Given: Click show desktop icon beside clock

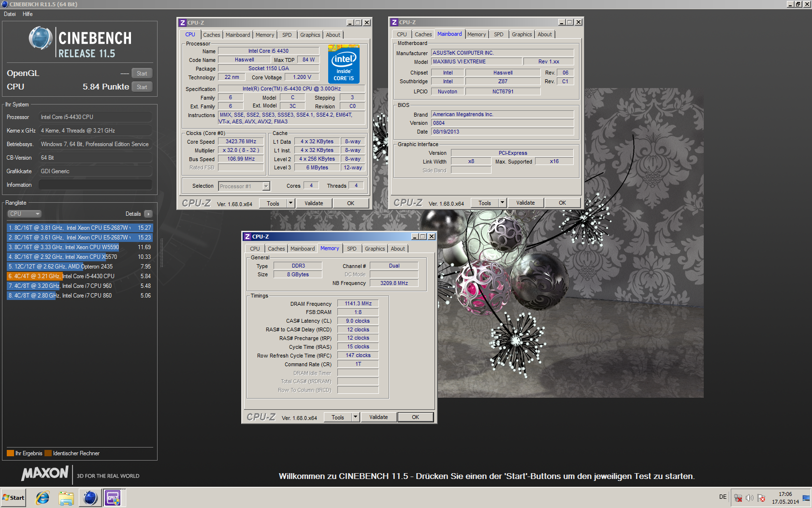Looking at the screenshot, I should [806, 498].
